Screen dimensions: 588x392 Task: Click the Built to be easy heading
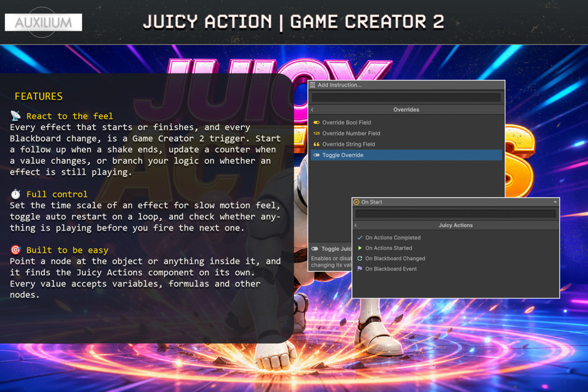[67, 250]
